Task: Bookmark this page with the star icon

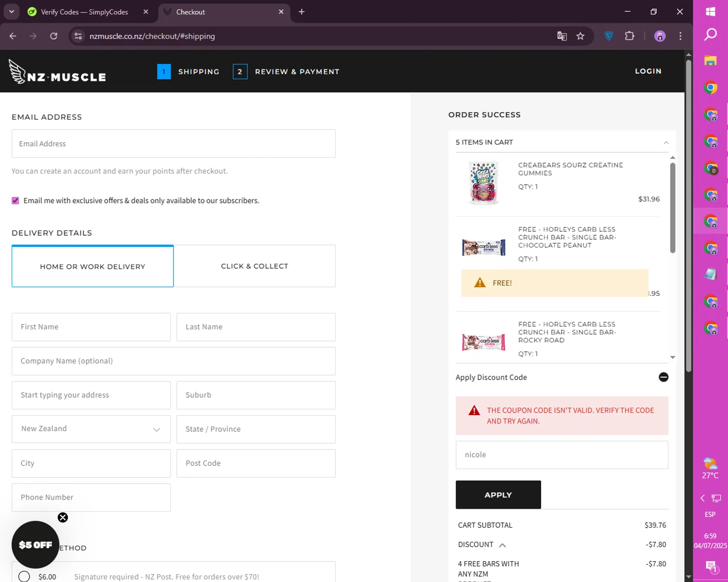Action: coord(580,36)
